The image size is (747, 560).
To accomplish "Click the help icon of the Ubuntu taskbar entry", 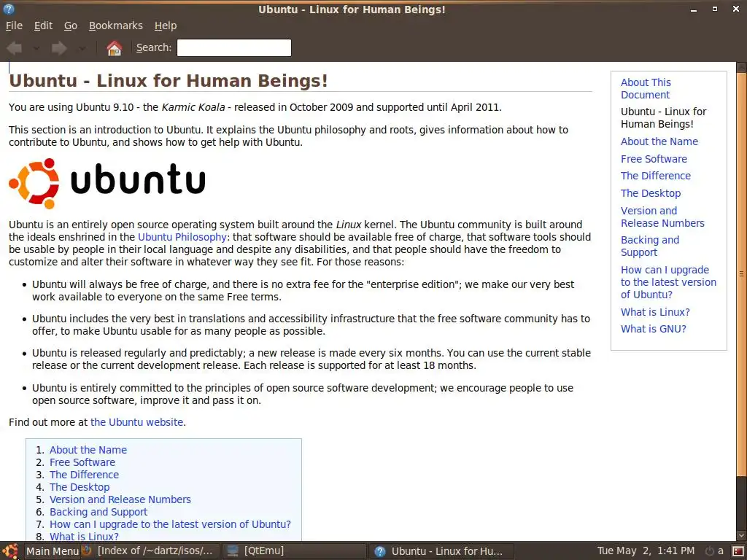I will click(379, 551).
